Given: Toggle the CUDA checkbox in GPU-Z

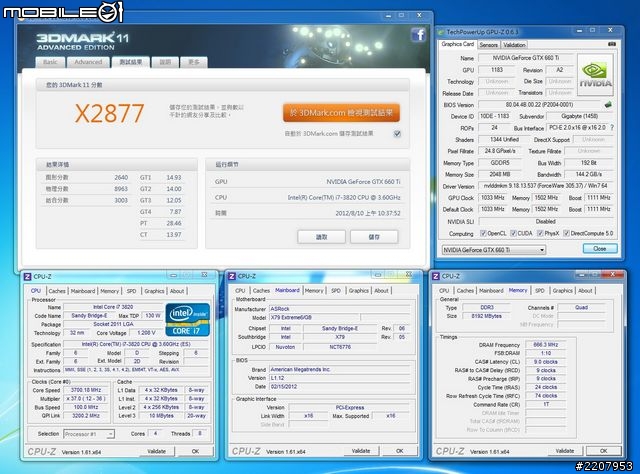Looking at the screenshot, I should click(513, 233).
